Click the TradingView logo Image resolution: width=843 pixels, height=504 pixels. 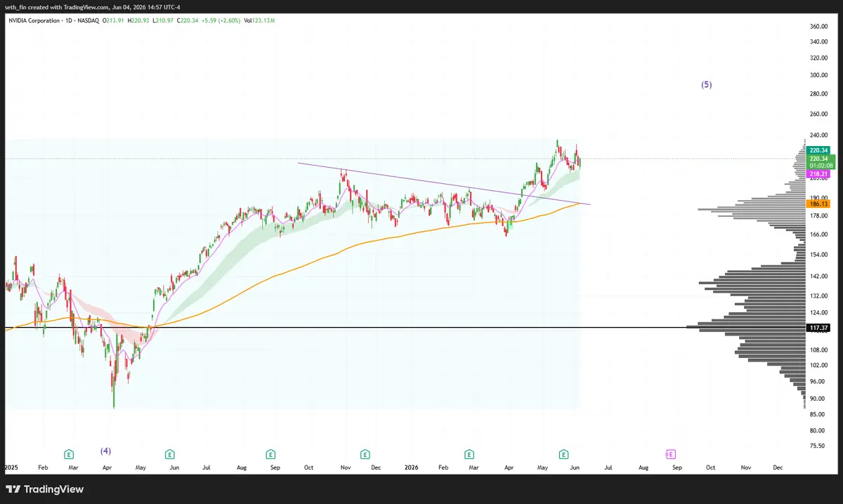tap(45, 489)
